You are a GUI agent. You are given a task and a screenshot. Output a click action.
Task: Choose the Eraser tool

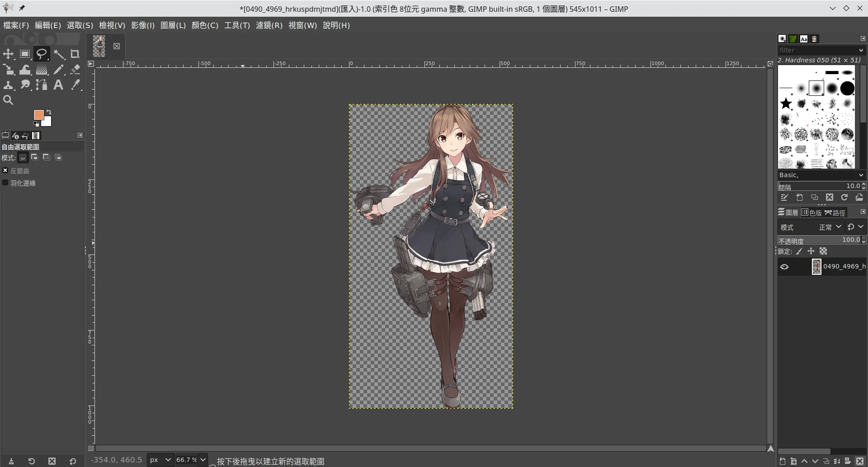click(75, 70)
